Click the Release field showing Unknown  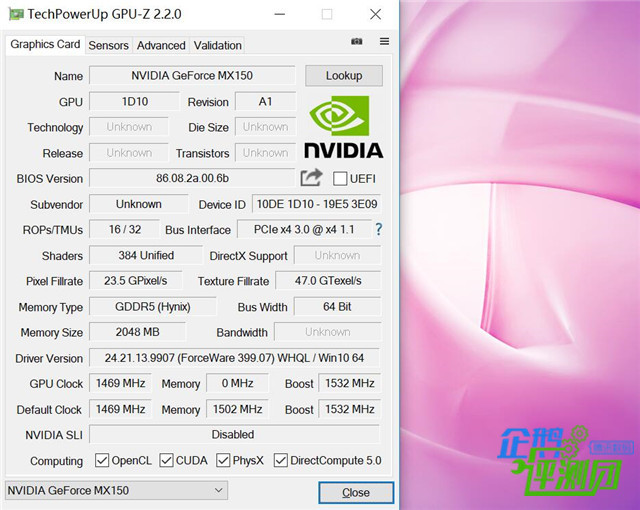(129, 153)
